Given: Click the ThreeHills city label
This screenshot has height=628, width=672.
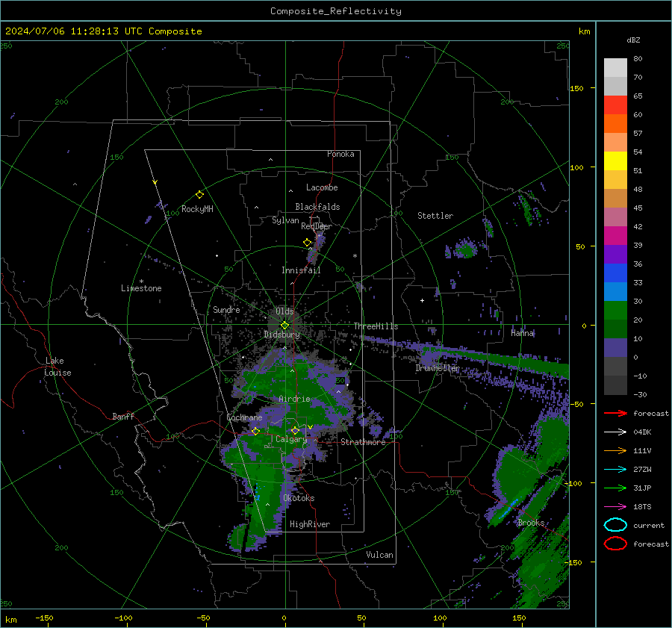Looking at the screenshot, I should (376, 326).
